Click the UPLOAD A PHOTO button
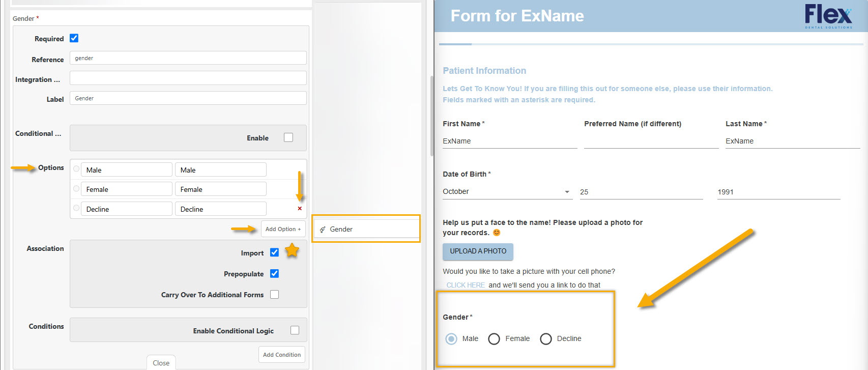 (x=478, y=251)
